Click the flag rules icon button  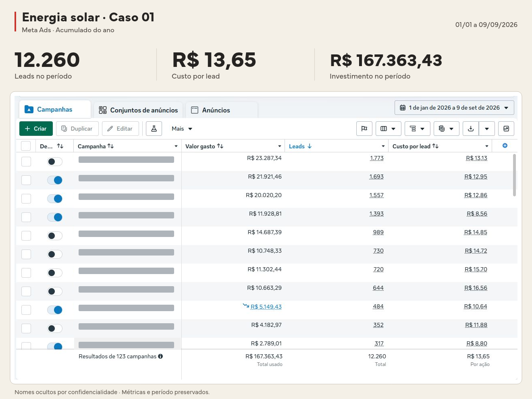tap(364, 129)
